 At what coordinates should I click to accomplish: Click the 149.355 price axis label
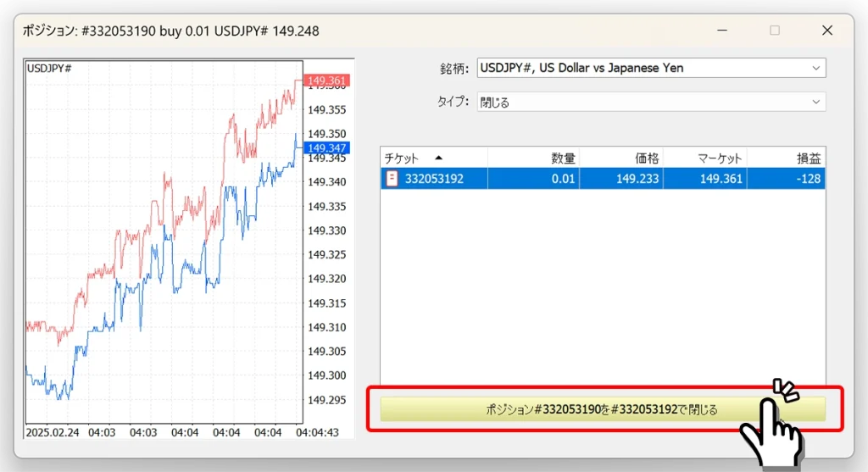[x=326, y=109]
